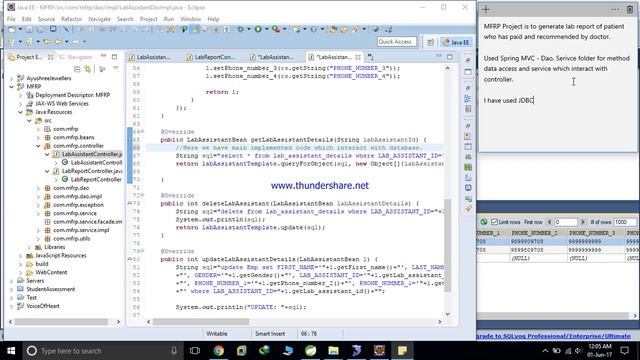Close the active *LabAssistan... editor tab
The image size is (640, 360).
[x=358, y=57]
